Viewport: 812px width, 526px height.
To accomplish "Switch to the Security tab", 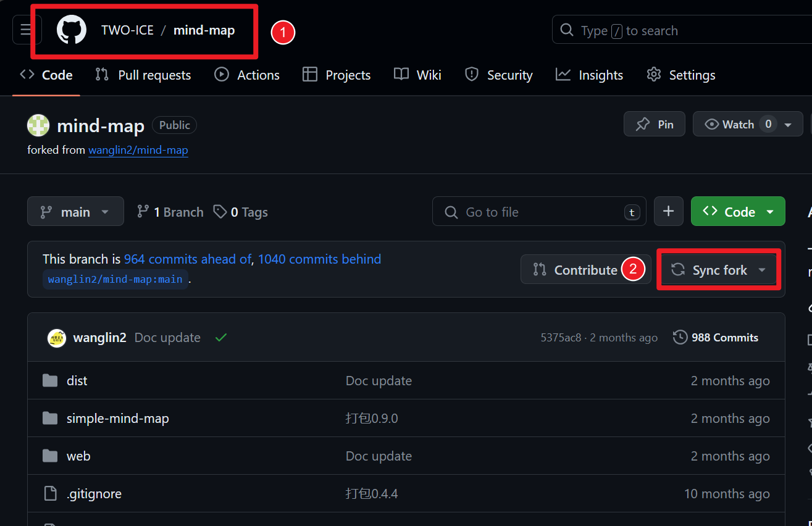I will point(498,75).
